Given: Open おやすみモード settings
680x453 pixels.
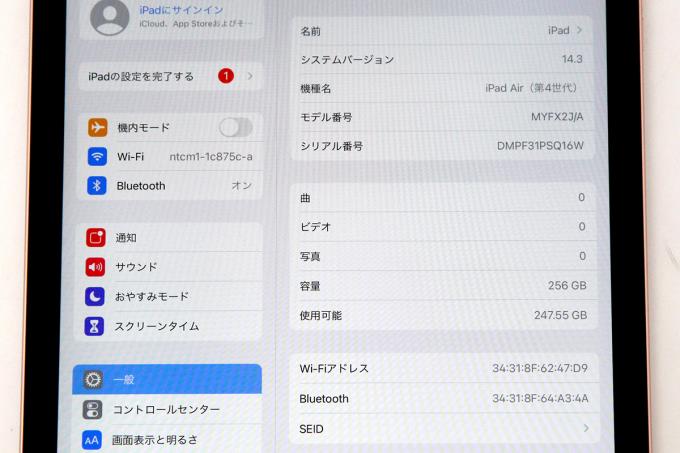Looking at the screenshot, I should click(x=170, y=297).
